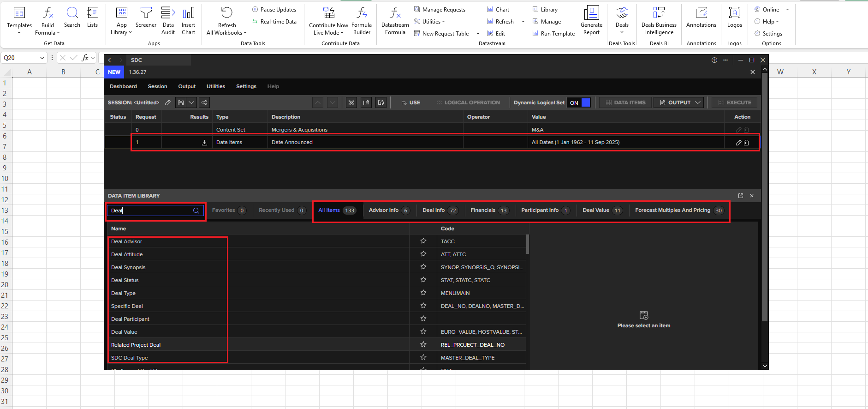868x409 pixels.
Task: Favorite the Deal Advisor item star
Action: [x=423, y=241]
